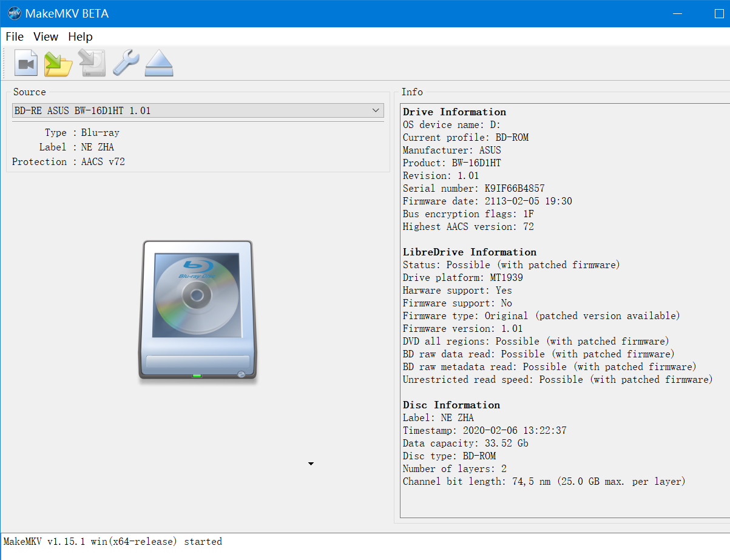Click the small black triangle below drive image
The width and height of the screenshot is (730, 560).
coord(311,464)
